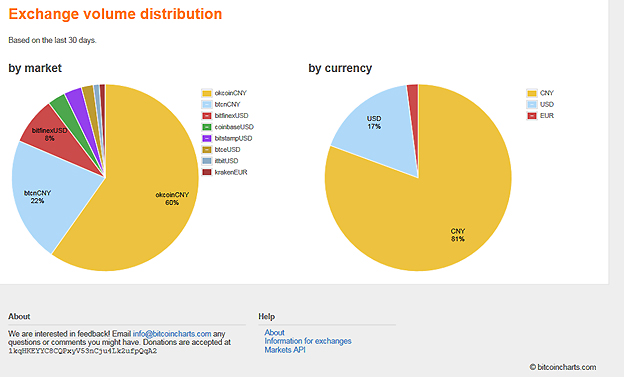Toggle the CNY currency legend marker

(532, 93)
